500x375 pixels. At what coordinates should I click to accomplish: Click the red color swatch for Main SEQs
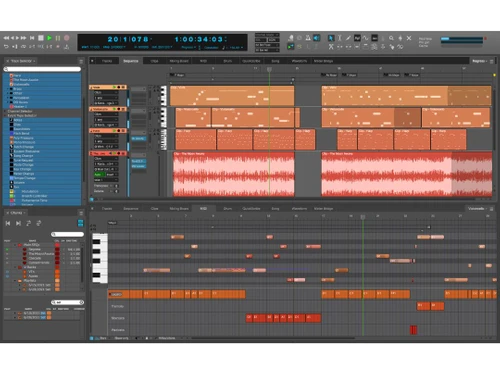57,245
